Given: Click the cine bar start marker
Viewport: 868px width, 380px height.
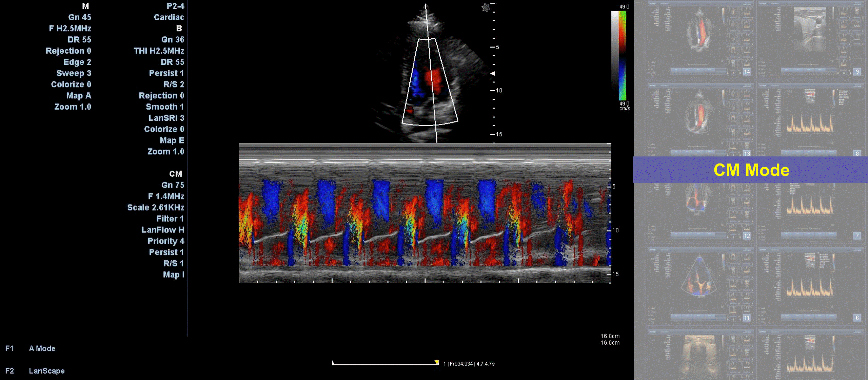Looking at the screenshot, I should tap(333, 363).
